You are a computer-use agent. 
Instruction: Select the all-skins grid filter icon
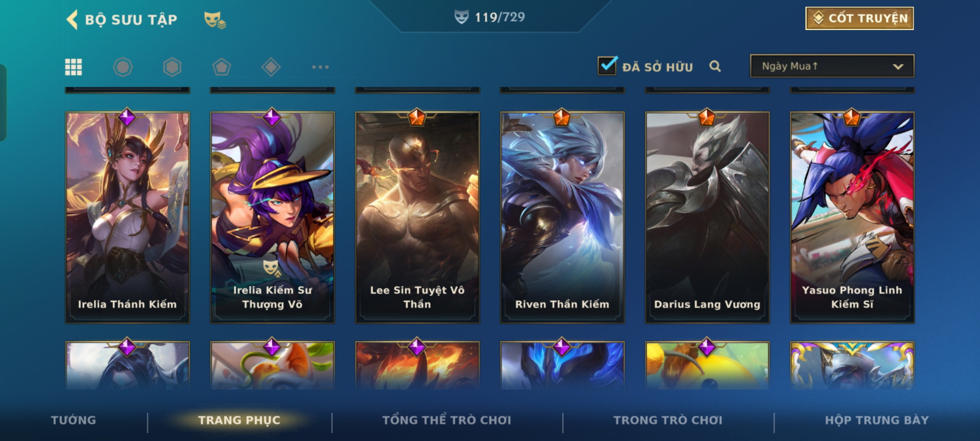[x=73, y=67]
